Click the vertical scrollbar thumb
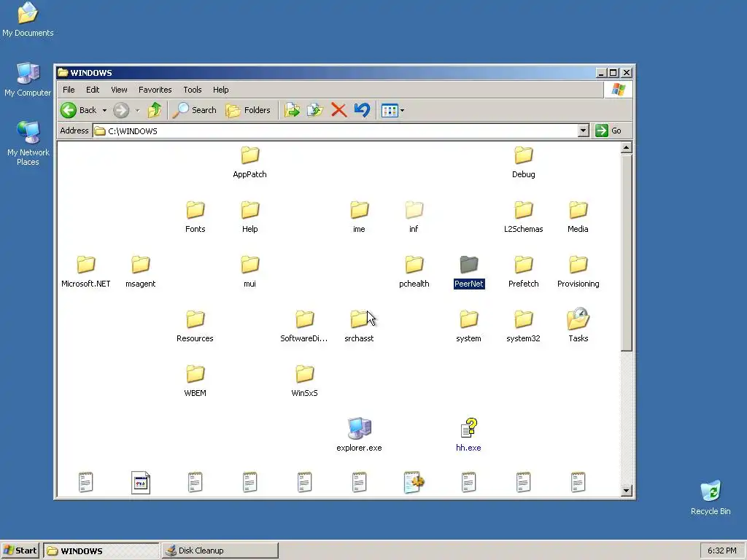747x560 pixels. 627,252
